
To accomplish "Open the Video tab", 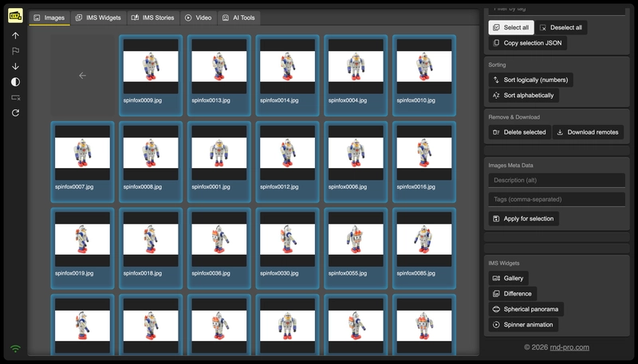I will click(x=198, y=18).
